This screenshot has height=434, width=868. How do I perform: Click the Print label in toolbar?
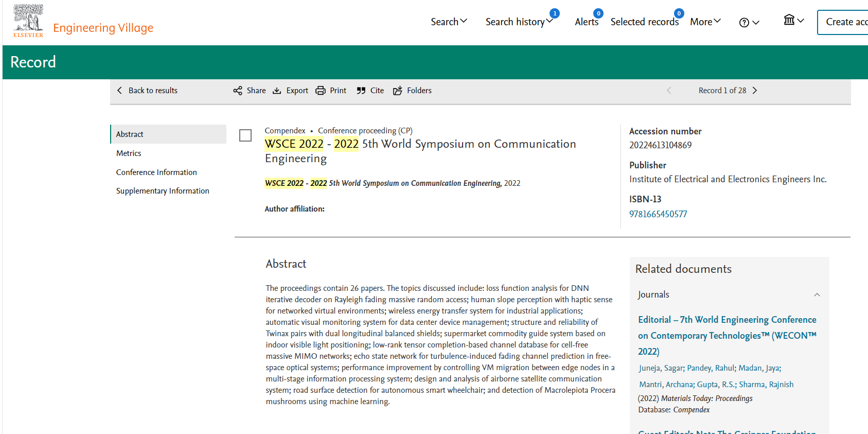338,91
